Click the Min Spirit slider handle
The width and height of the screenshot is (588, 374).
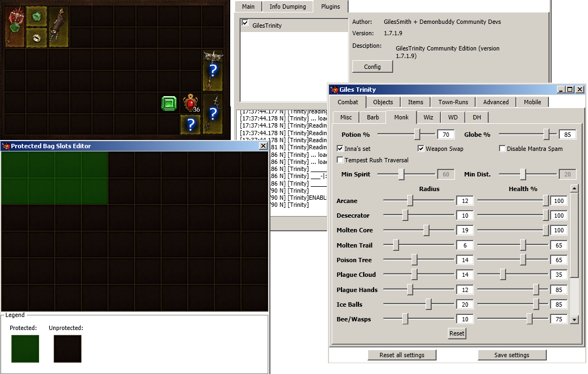point(401,174)
